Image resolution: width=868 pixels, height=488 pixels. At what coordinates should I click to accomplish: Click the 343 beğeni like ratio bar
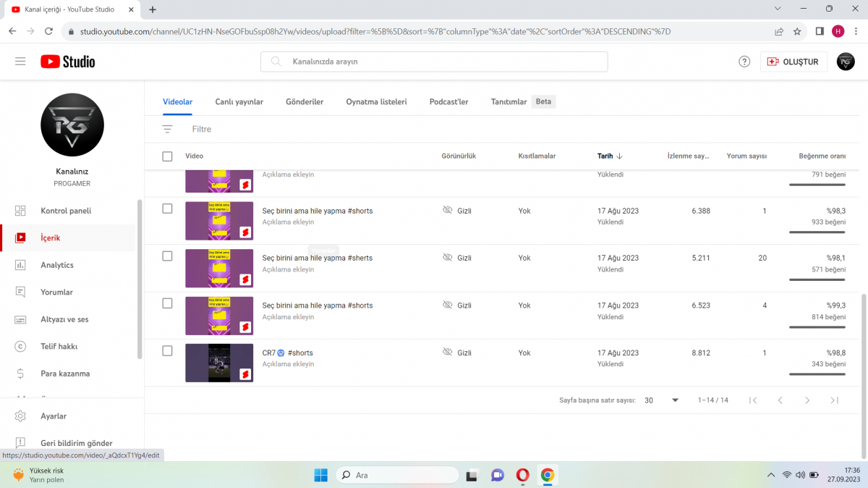817,374
